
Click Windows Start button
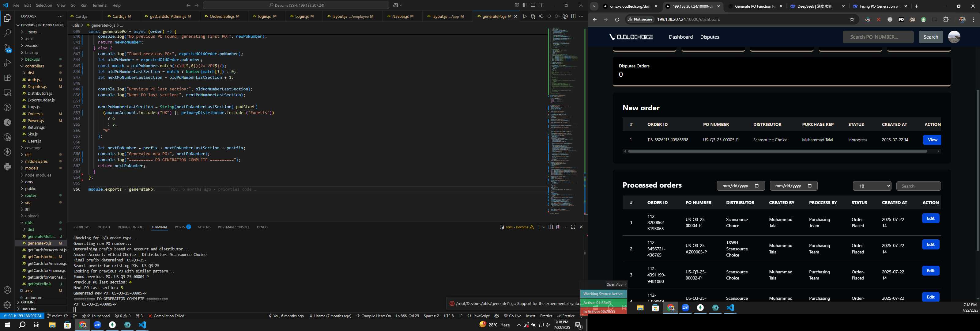pyautogui.click(x=7, y=325)
